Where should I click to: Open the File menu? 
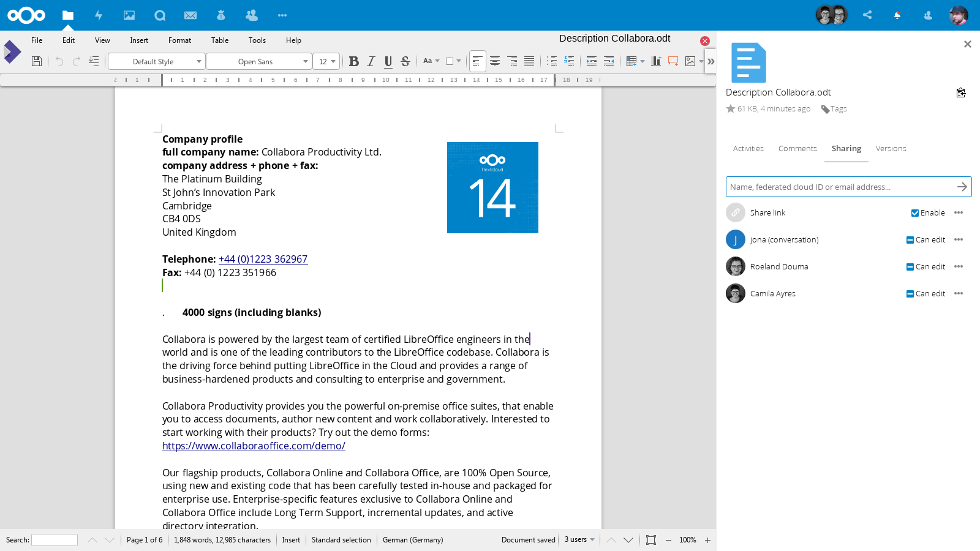click(37, 40)
